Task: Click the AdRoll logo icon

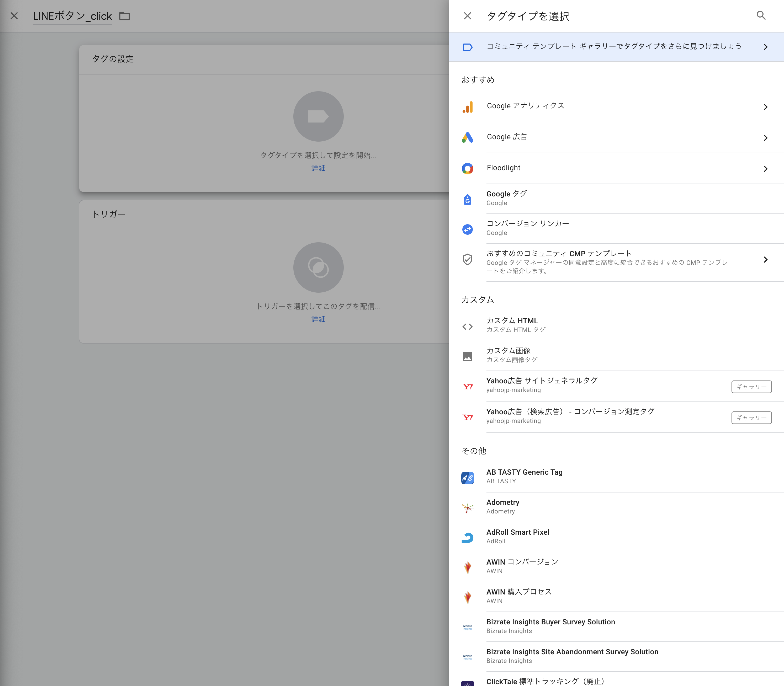Action: pyautogui.click(x=467, y=538)
